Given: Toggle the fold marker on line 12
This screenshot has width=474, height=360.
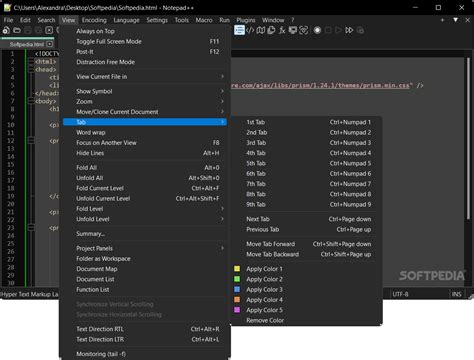Looking at the screenshot, I should tap(31, 141).
